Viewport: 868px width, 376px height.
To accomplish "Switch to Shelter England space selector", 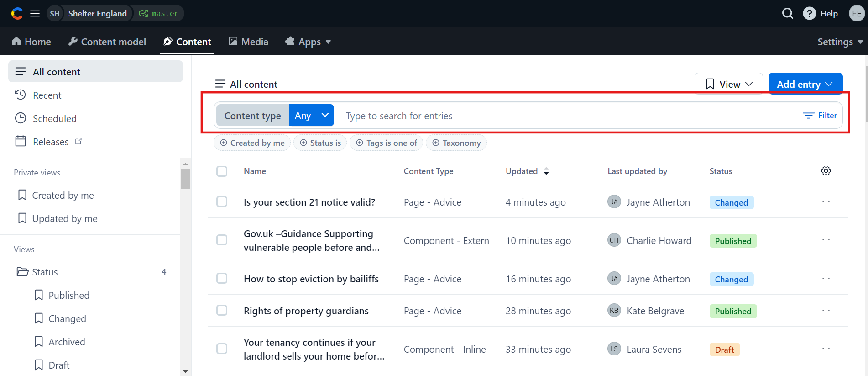I will (x=98, y=14).
